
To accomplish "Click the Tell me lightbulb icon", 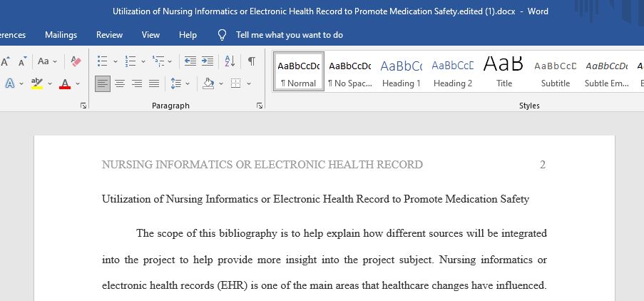I will pyautogui.click(x=222, y=36).
